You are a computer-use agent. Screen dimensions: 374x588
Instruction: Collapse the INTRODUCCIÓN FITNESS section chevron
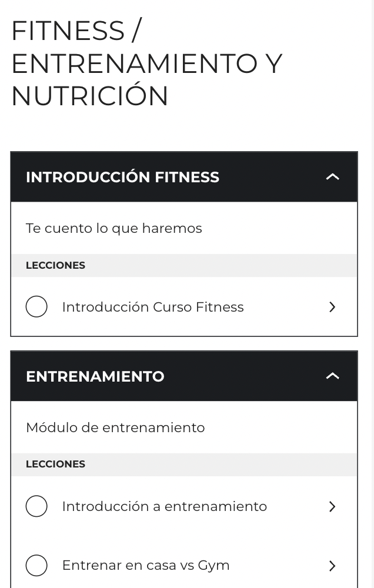[x=332, y=177]
